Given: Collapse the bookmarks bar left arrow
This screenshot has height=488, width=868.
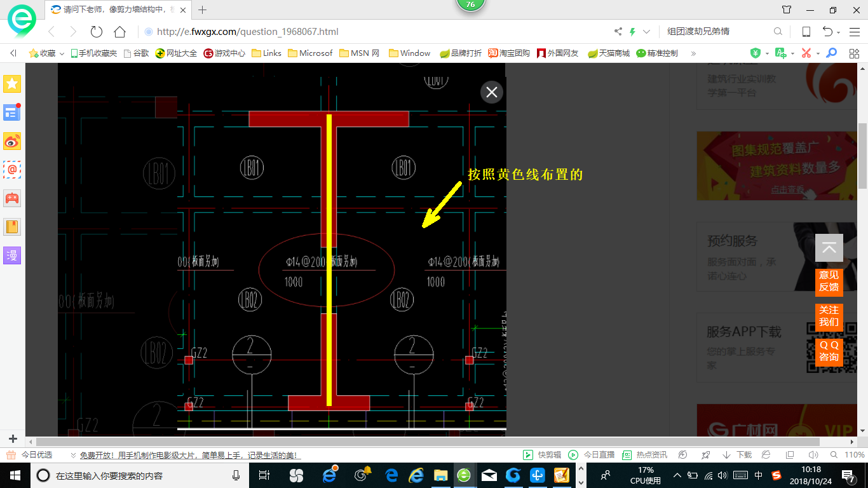Looking at the screenshot, I should (13, 53).
